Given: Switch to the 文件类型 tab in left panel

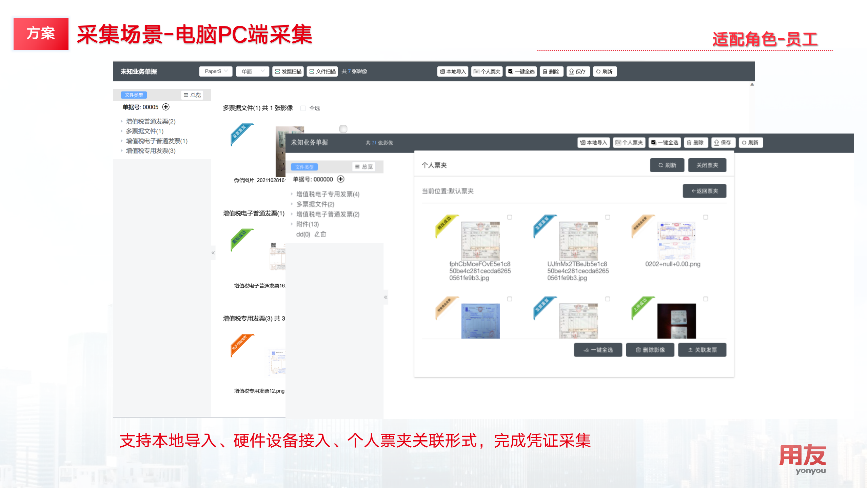Looking at the screenshot, I should point(134,95).
